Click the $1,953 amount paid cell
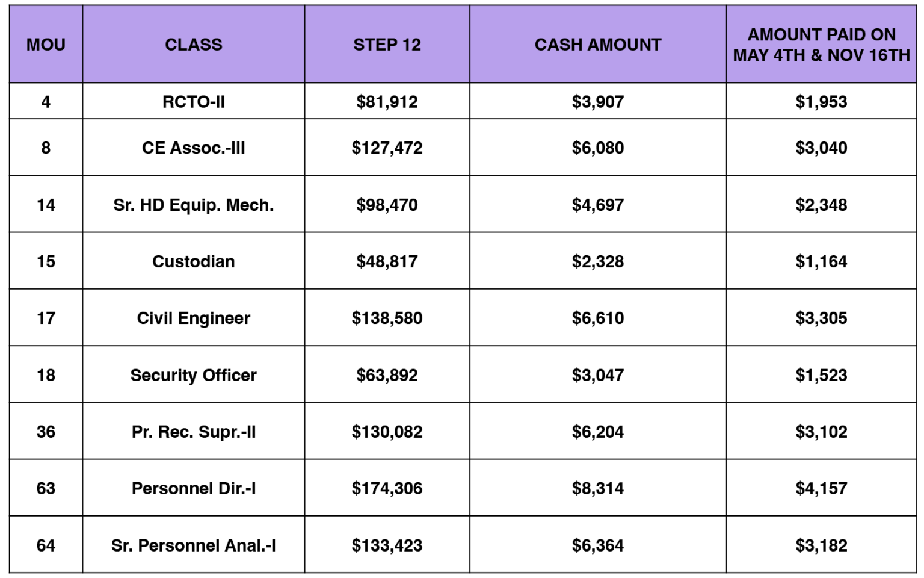Viewport: 924px width, 578px height. click(821, 102)
